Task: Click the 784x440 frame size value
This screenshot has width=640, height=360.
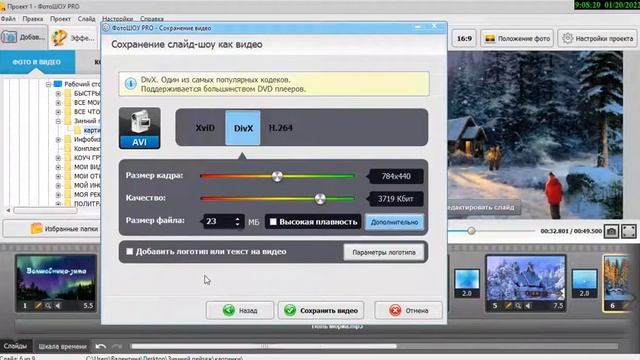Action: [x=396, y=176]
